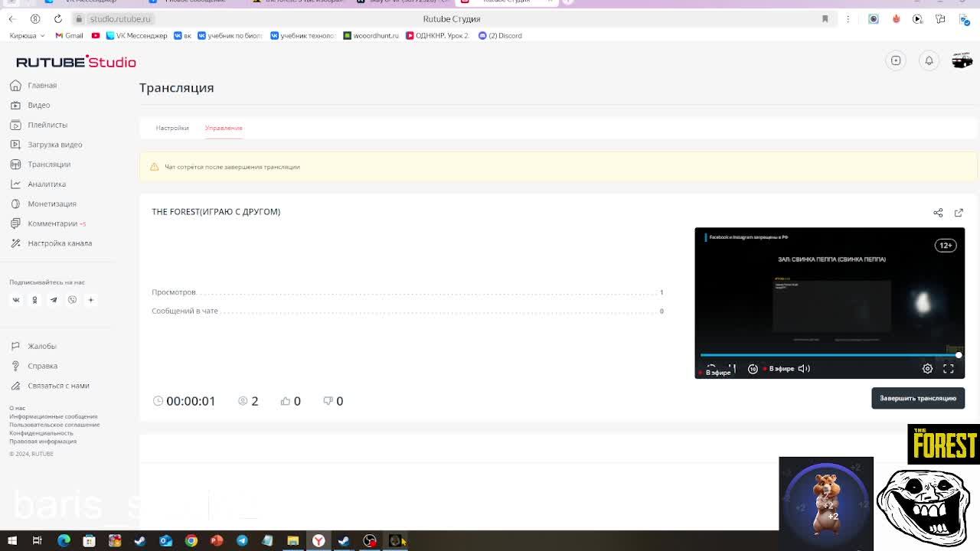Image resolution: width=980 pixels, height=551 pixels.
Task: Toggle fullscreen in the stream player
Action: point(948,369)
